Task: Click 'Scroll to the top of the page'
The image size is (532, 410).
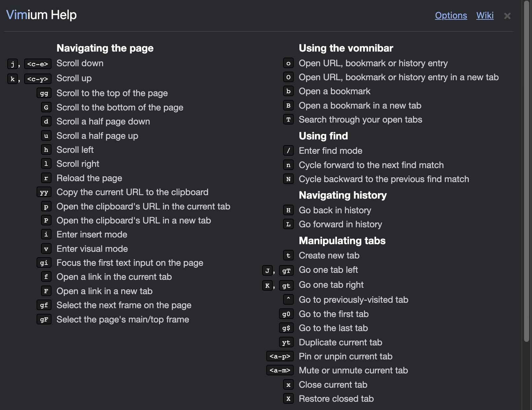Action: (x=112, y=93)
